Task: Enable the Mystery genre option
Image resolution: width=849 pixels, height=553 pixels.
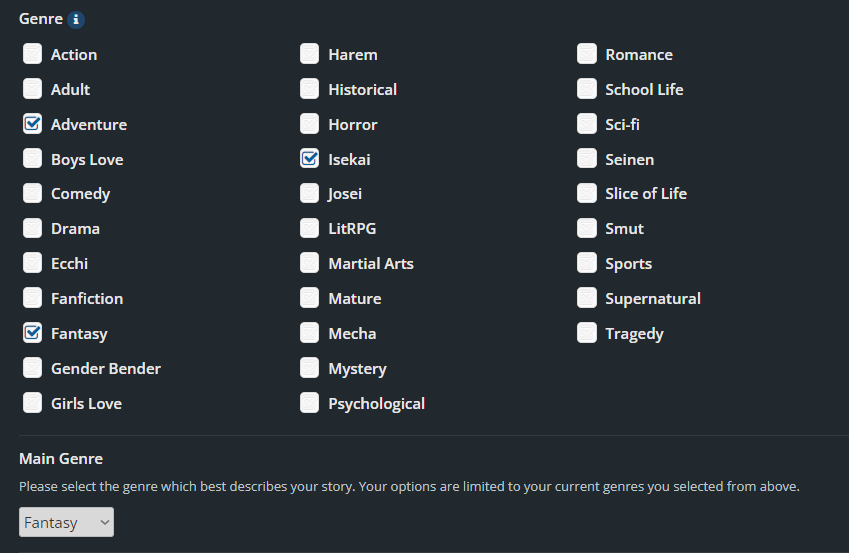Action: (310, 368)
